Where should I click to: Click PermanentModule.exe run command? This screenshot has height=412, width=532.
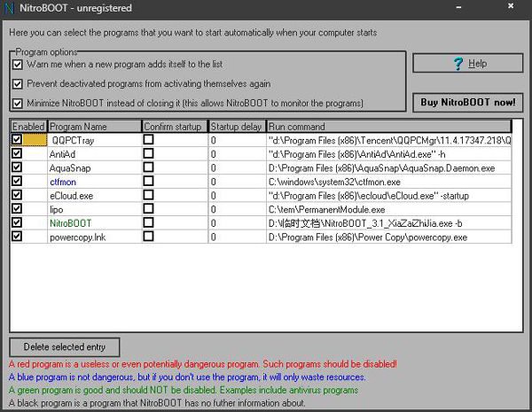326,210
